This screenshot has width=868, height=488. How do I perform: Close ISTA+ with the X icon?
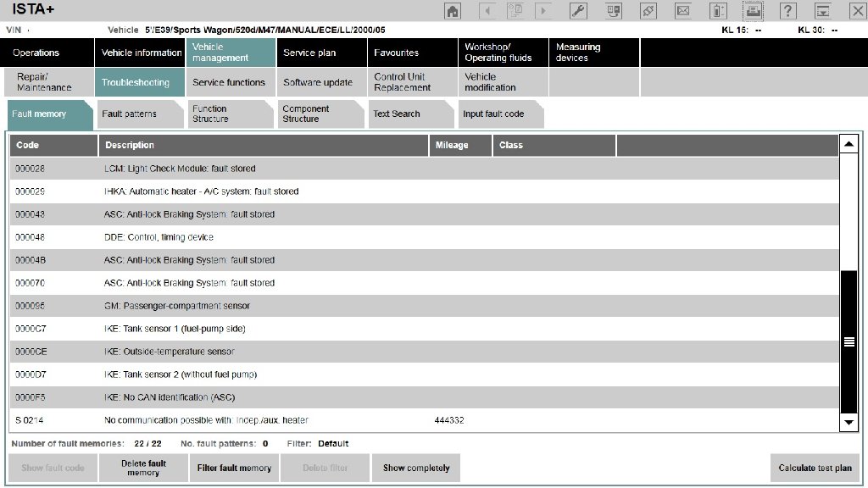pyautogui.click(x=858, y=10)
